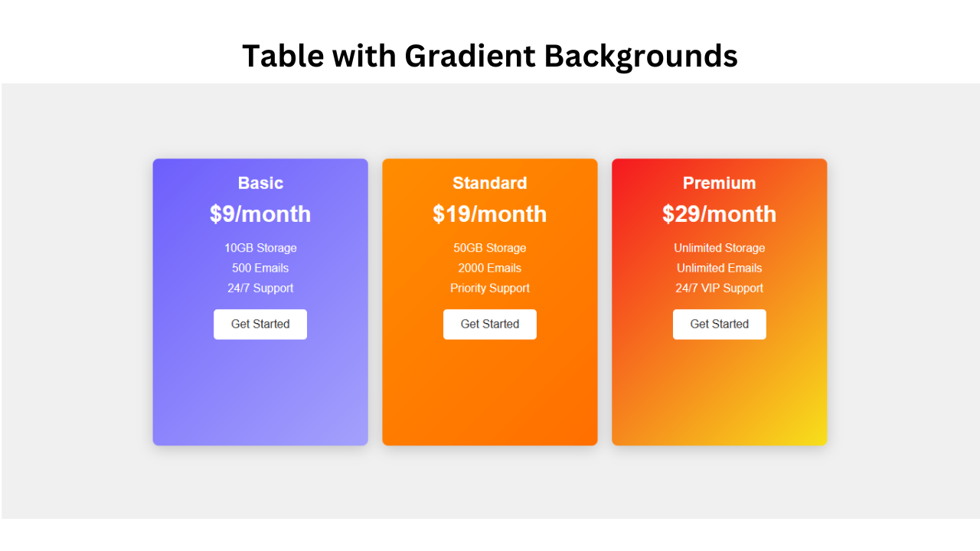
Task: Click Get Started on the Basic plan
Action: (x=260, y=324)
